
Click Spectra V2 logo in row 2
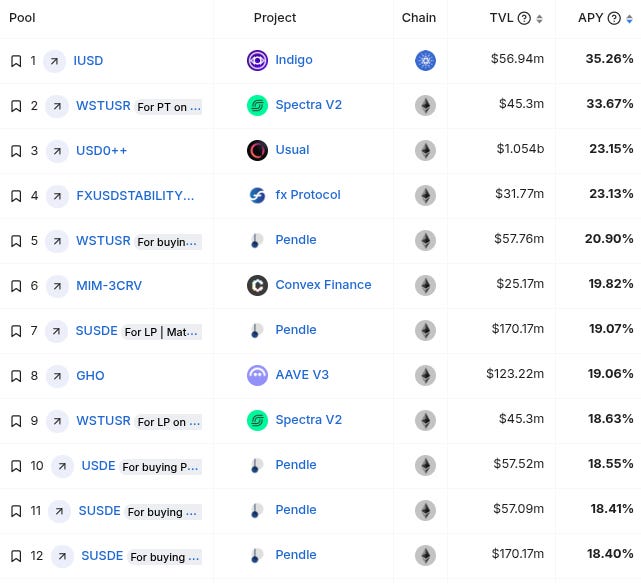(258, 105)
